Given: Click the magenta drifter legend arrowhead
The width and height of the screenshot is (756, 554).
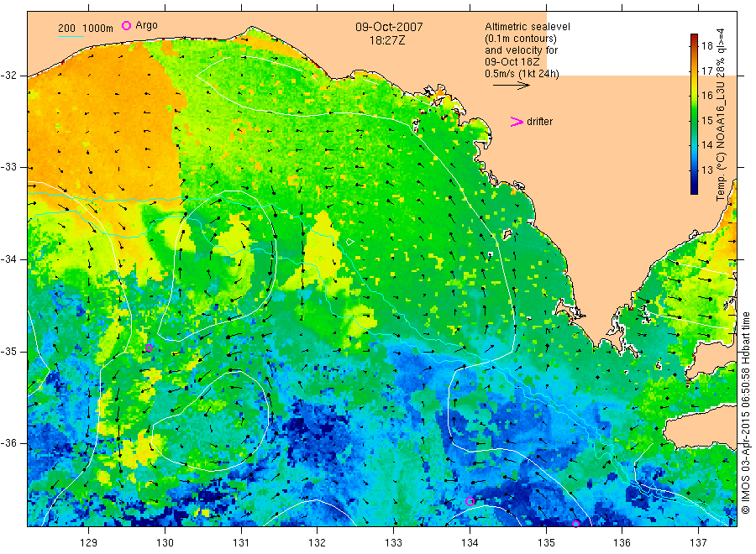Looking at the screenshot, I should click(517, 122).
